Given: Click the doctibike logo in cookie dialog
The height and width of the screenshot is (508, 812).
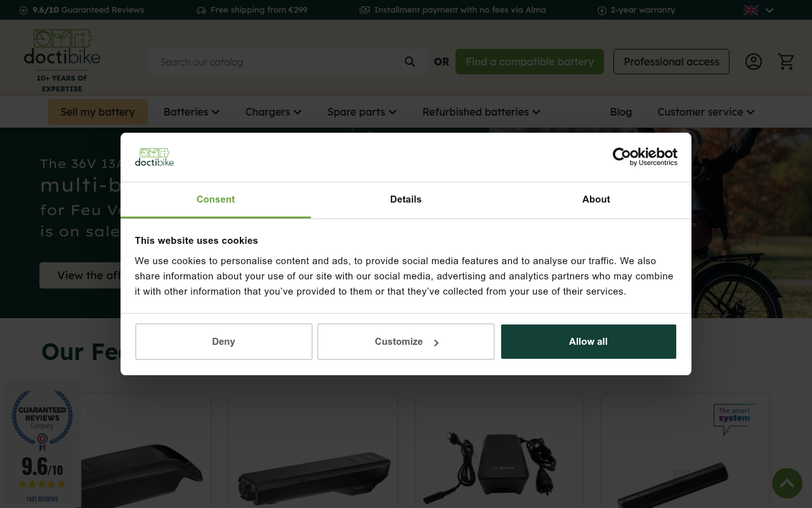Looking at the screenshot, I should pyautogui.click(x=154, y=157).
